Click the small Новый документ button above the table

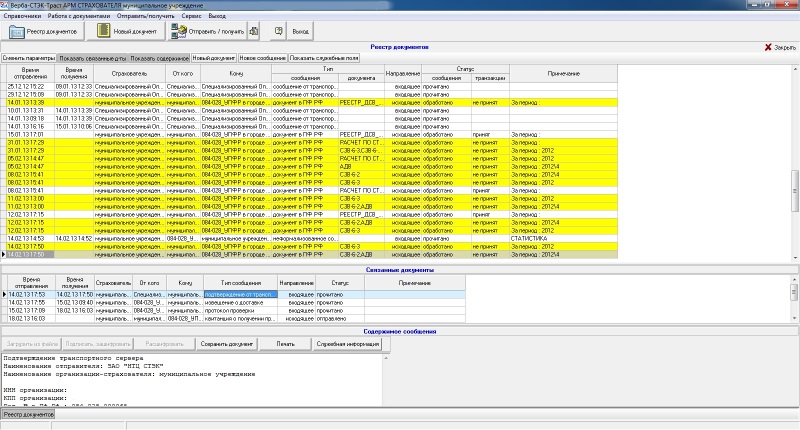point(214,58)
